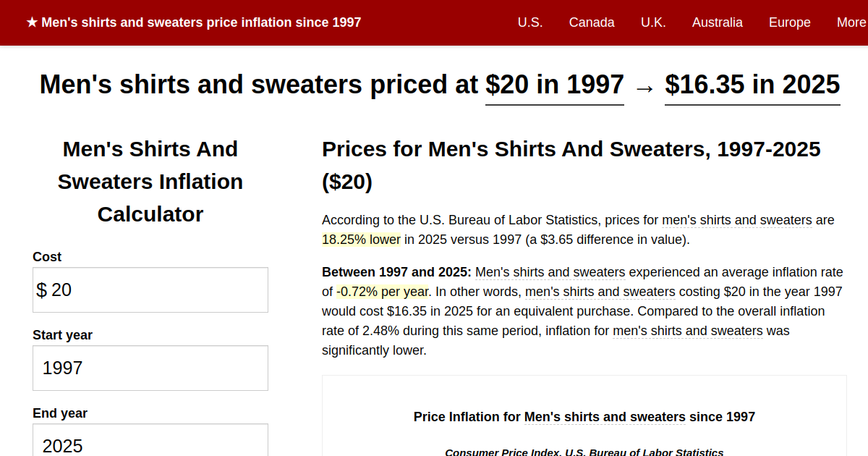Open the Canada nav menu item
This screenshot has width=868, height=456.
click(x=592, y=22)
